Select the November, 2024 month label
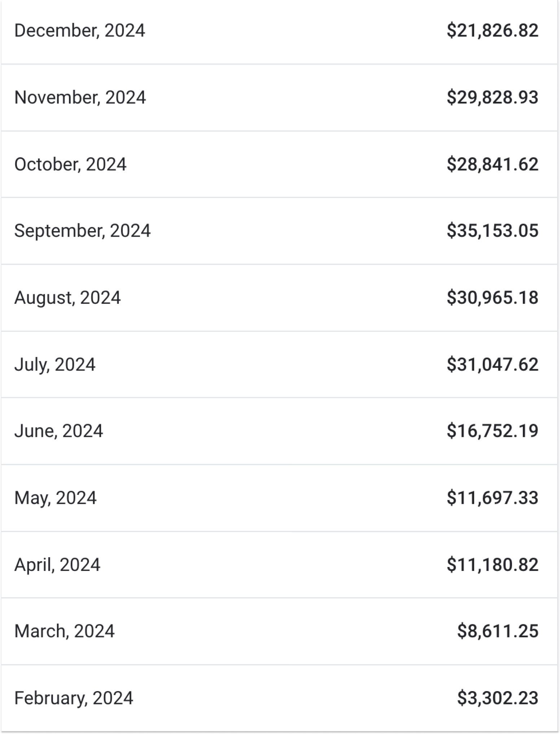This screenshot has height=734, width=560. [80, 98]
